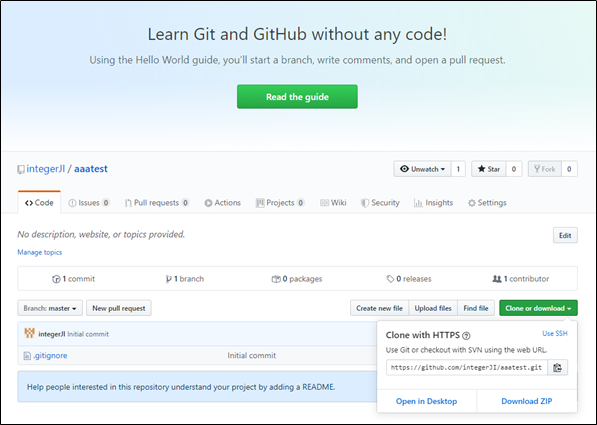The width and height of the screenshot is (597, 425).
Task: Star the aaatest repository
Action: [488, 169]
